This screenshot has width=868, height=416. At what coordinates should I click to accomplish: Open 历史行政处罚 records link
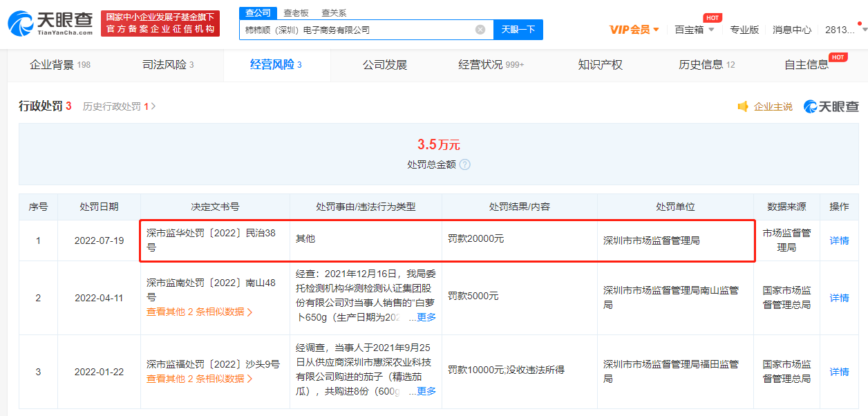tap(119, 106)
